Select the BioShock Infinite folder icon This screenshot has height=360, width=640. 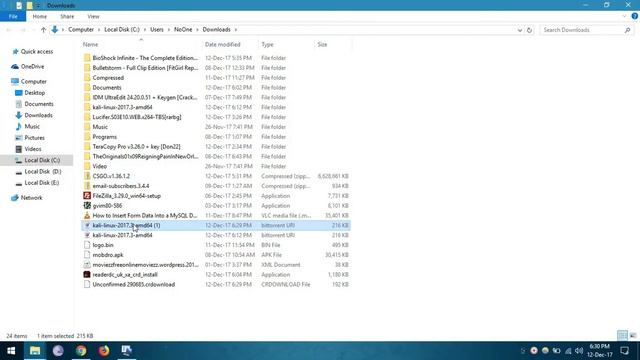87,58
